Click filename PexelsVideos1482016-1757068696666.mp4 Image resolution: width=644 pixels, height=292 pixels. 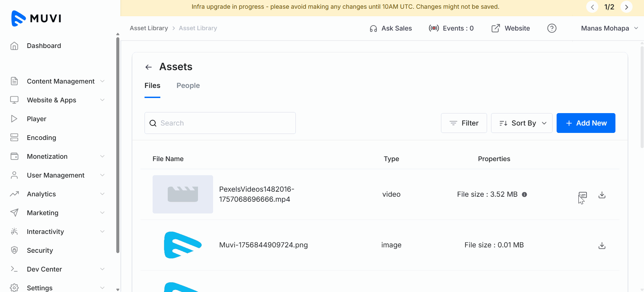click(x=257, y=194)
